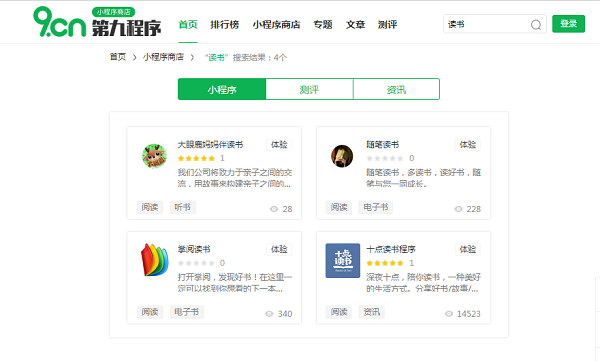This screenshot has height=361, width=600.
Task: Click the "读书" 搜索结果 breadcrumb text
Action: coord(246,57)
